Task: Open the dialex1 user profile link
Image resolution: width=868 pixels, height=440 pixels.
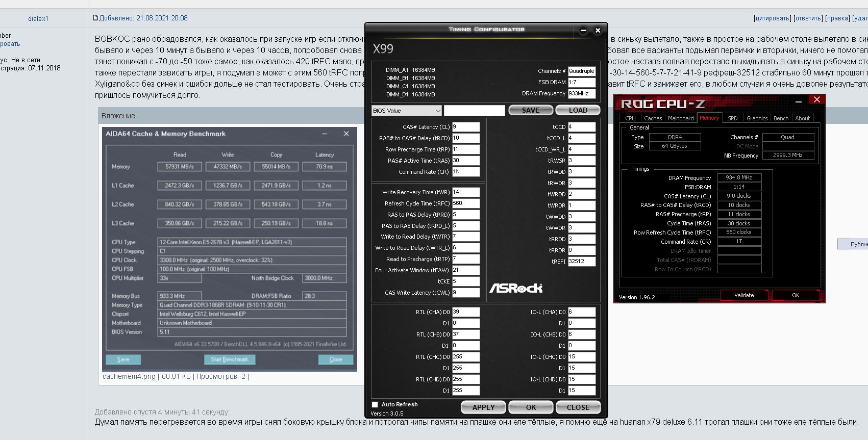Action: (x=38, y=19)
